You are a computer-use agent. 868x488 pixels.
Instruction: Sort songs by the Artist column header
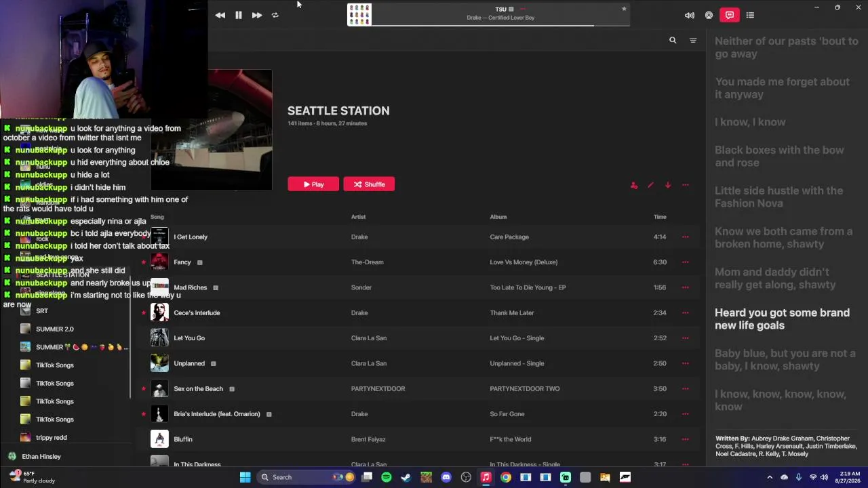[358, 217]
